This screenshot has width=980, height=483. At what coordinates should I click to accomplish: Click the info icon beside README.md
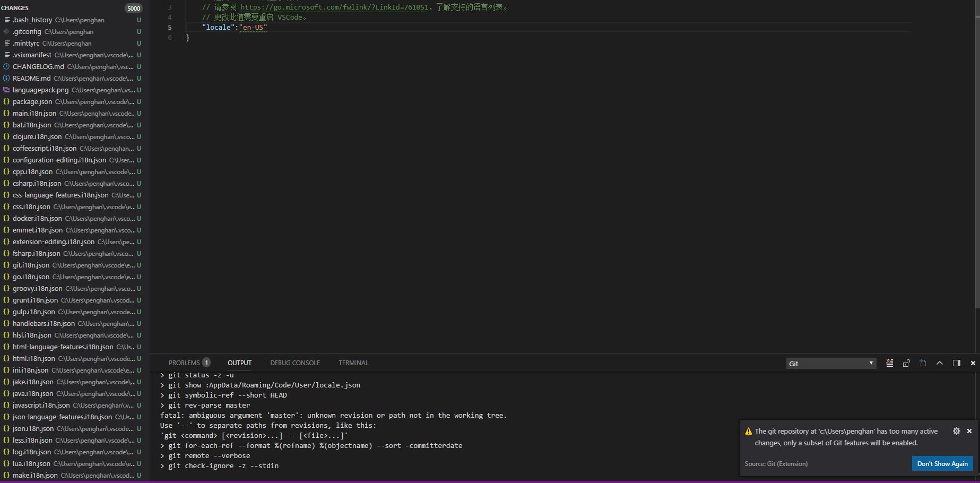point(5,78)
